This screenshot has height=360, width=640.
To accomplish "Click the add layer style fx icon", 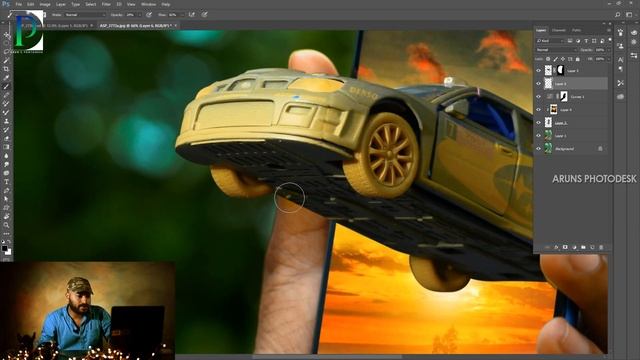I will [x=556, y=247].
